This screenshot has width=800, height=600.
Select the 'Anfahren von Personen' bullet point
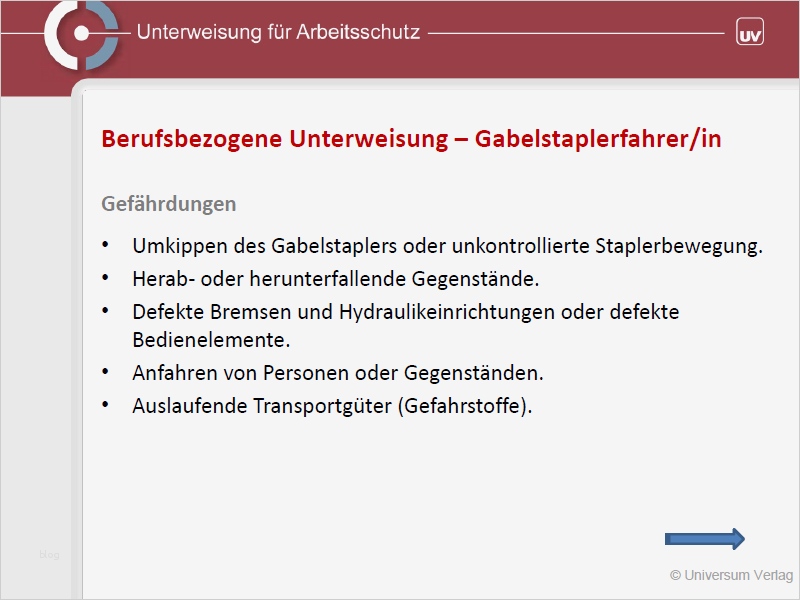[x=338, y=373]
